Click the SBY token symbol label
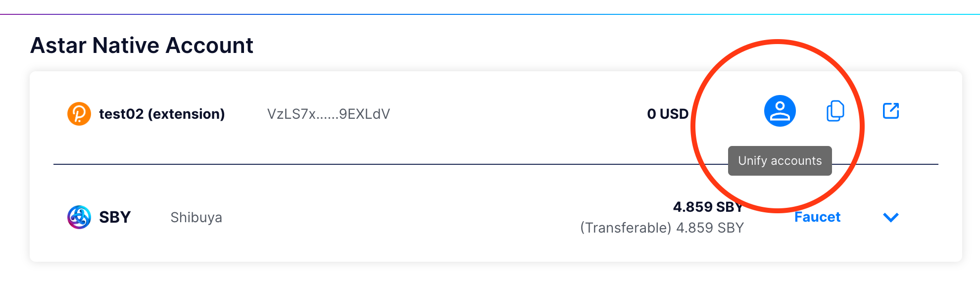Screen dimensions: 980x288 pyautogui.click(x=115, y=217)
